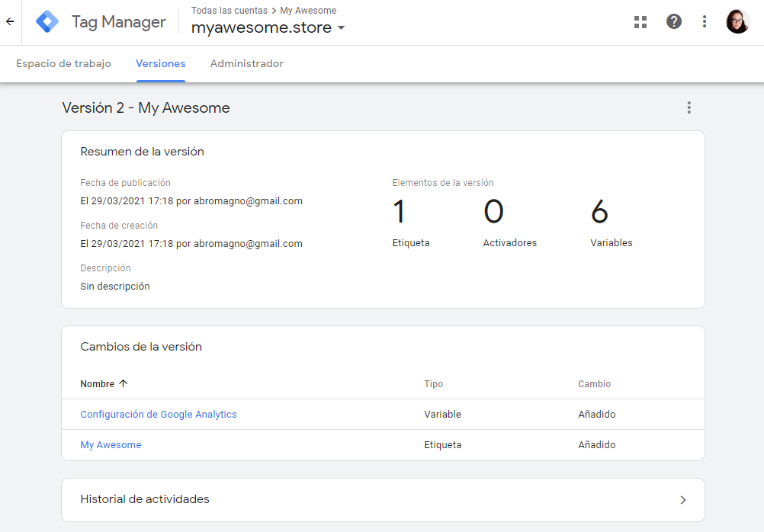Screen dimensions: 764x532
Task: Click the Etiqueta type cell in My Awesome row
Action: [442, 445]
